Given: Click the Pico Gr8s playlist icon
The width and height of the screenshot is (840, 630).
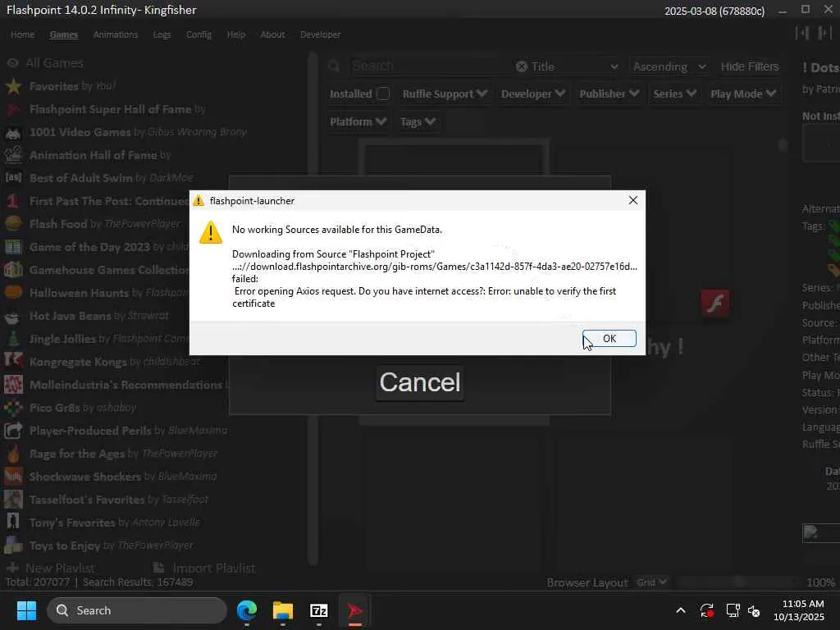Looking at the screenshot, I should tap(13, 408).
